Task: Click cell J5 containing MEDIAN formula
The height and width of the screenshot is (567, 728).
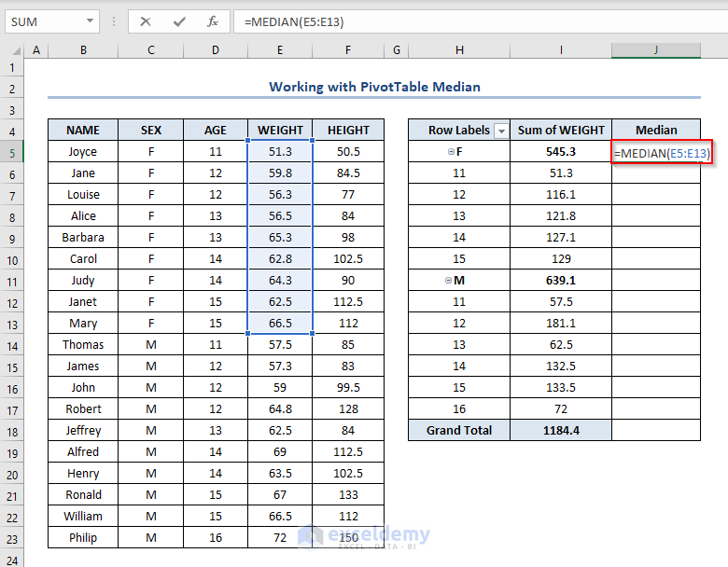Action: (661, 153)
